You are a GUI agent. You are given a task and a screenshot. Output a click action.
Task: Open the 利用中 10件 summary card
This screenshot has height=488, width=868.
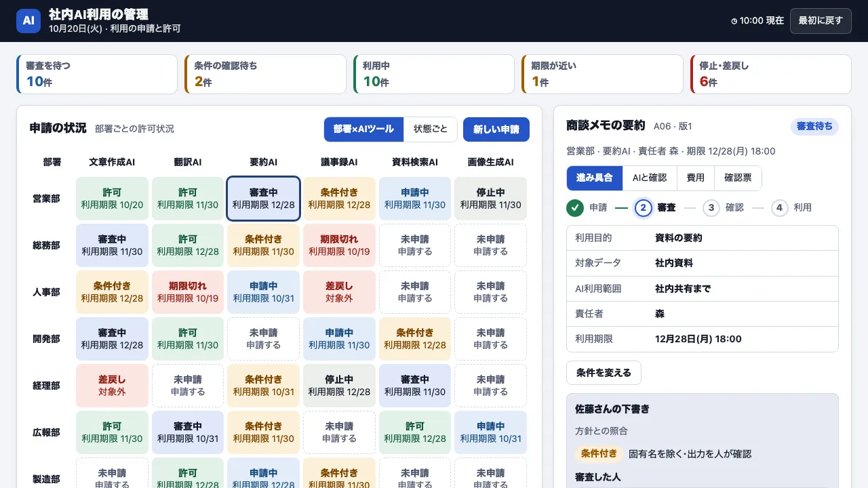pos(434,75)
